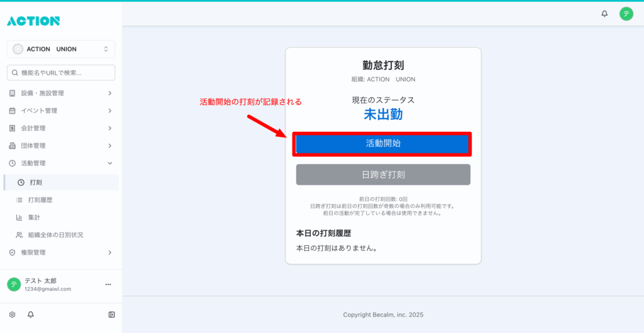Expand the 設備・施設管理 menu
Screen dimensions: 644x333
(x=61, y=93)
